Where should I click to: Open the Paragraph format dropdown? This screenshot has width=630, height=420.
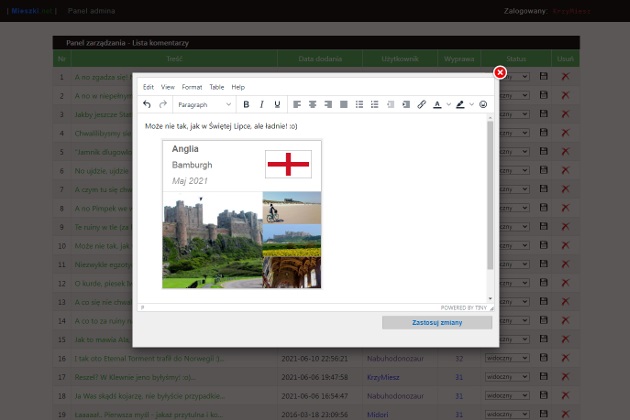point(203,104)
